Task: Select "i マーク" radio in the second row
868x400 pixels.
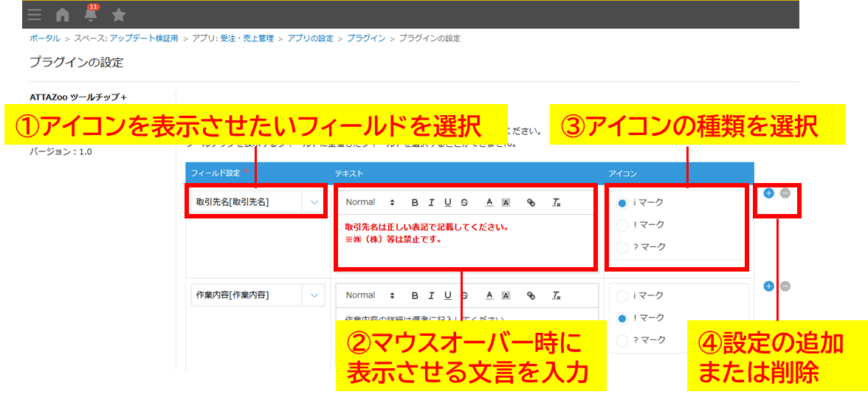Action: coord(622,296)
